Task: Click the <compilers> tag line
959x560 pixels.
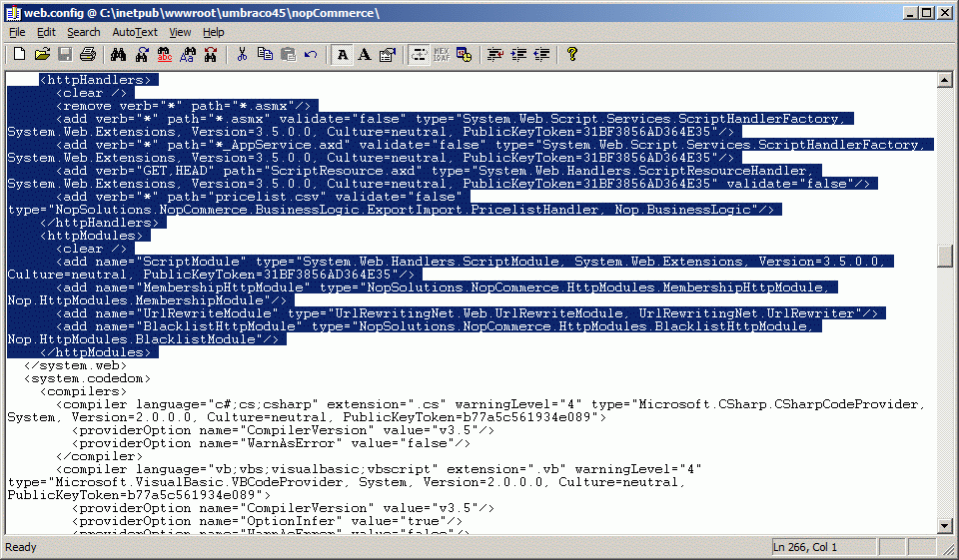Action: 83,391
